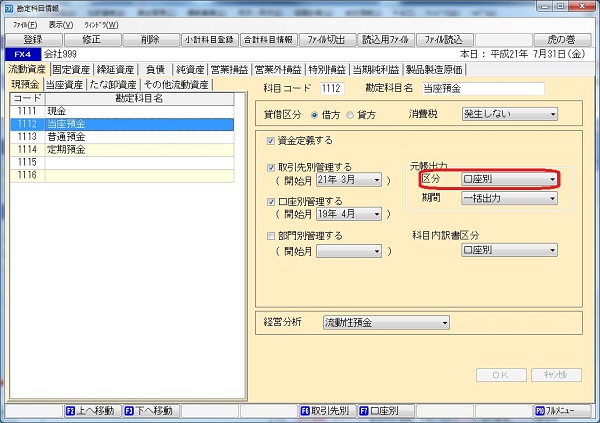Open the 元帳出力 区分 dropdown
600x423 pixels.
point(509,179)
